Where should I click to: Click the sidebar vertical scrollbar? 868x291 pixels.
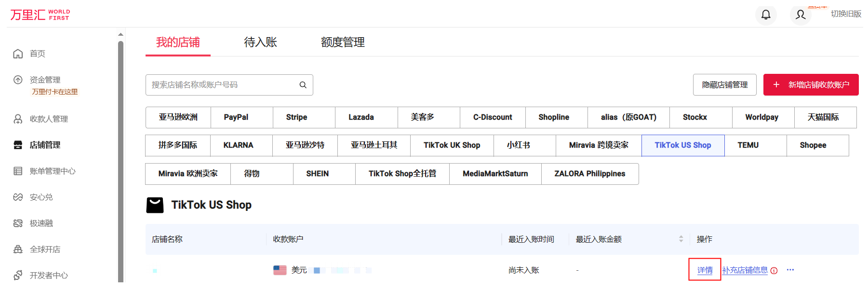tap(120, 162)
